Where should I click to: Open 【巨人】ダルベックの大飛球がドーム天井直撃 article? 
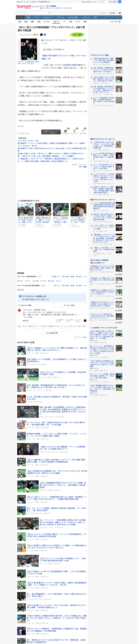click(x=63, y=373)
